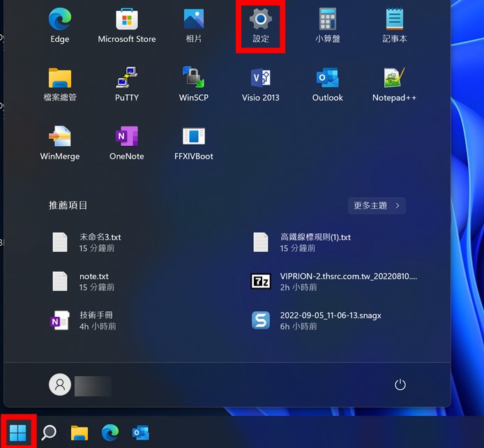Viewport: 484px width, 448px height.
Task: Open recommended file 未命名3.txt
Action: click(x=100, y=242)
